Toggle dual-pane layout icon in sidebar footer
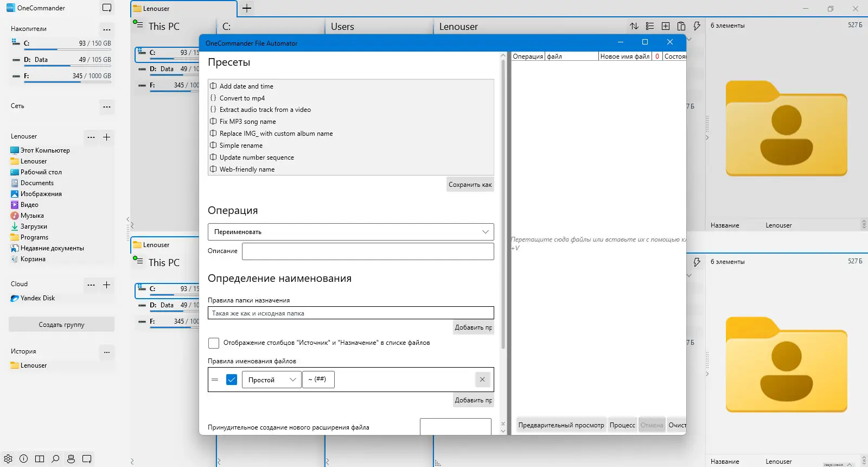 (40, 459)
